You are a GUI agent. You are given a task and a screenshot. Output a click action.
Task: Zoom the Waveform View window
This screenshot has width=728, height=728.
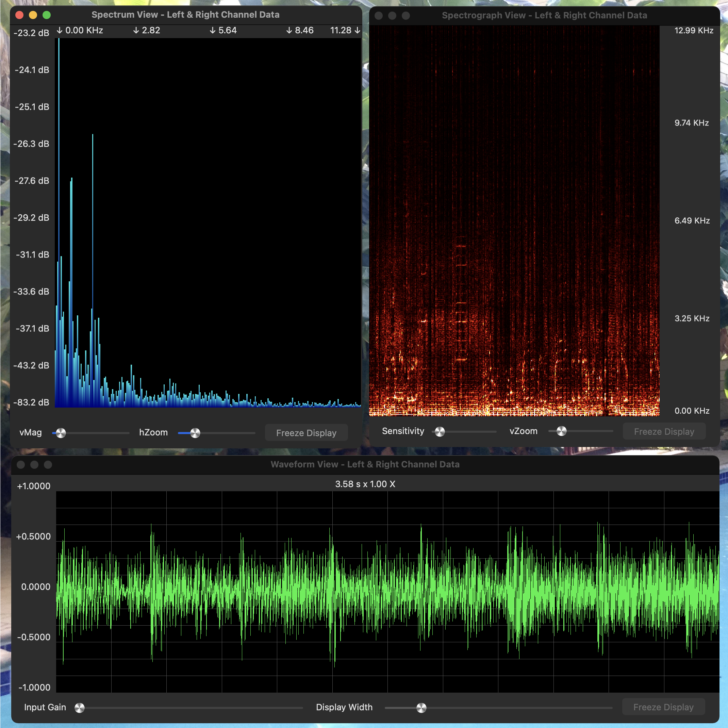click(x=48, y=465)
